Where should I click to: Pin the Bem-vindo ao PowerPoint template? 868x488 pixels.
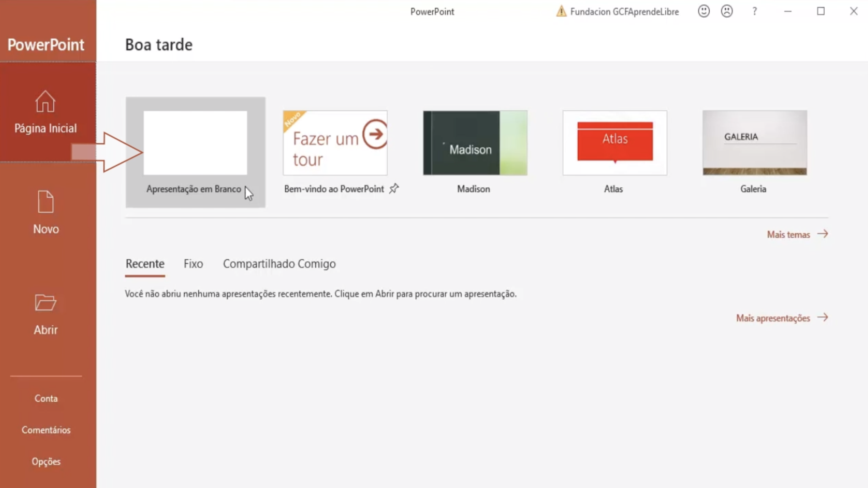point(394,188)
